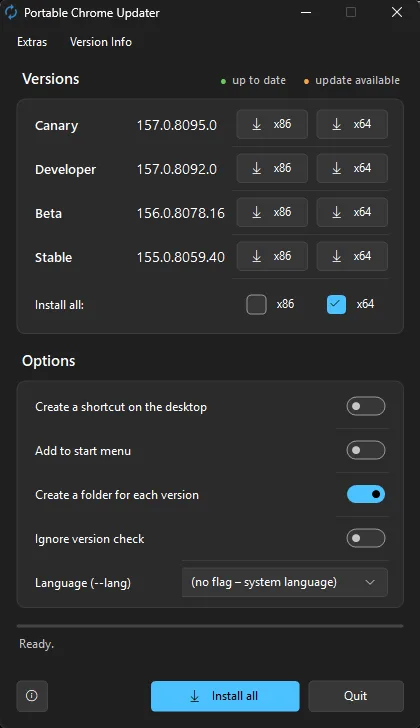Click the Beta channel label
420x728 pixels.
point(48,214)
